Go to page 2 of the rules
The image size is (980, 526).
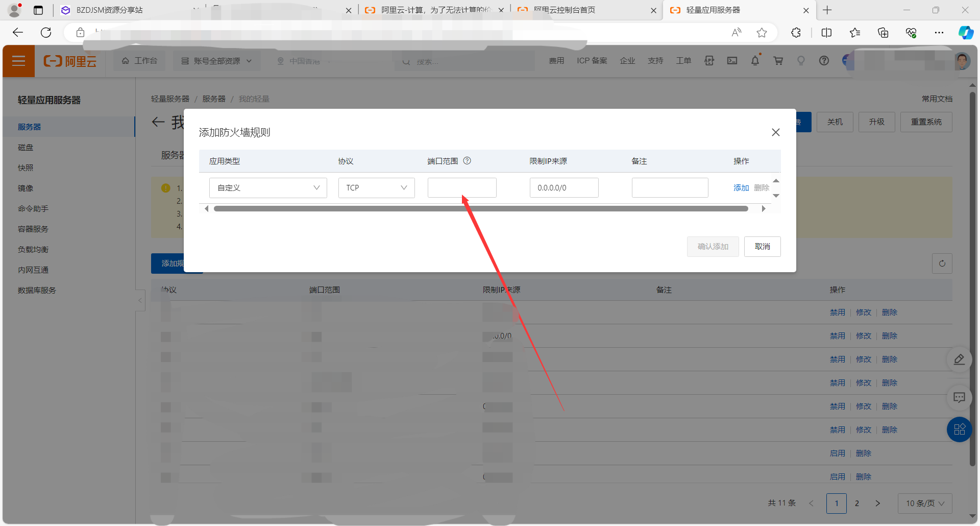pos(857,504)
